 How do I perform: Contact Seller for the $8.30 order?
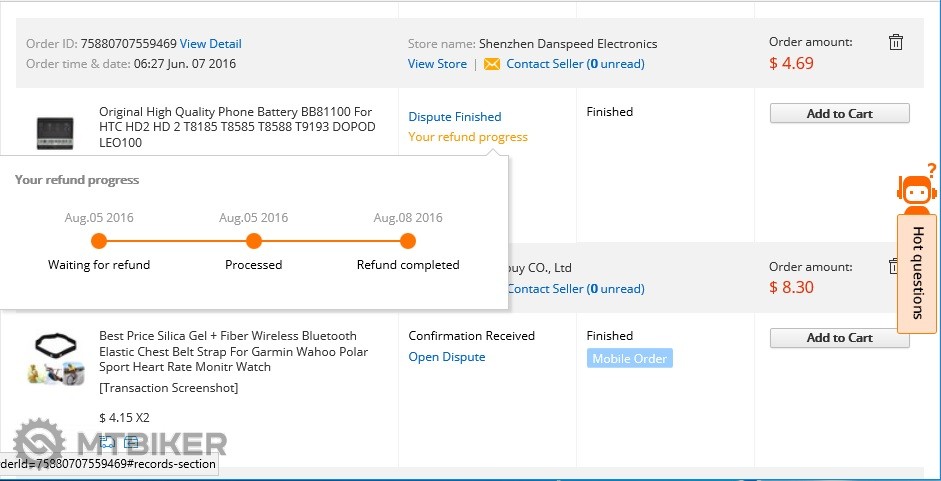coord(575,289)
